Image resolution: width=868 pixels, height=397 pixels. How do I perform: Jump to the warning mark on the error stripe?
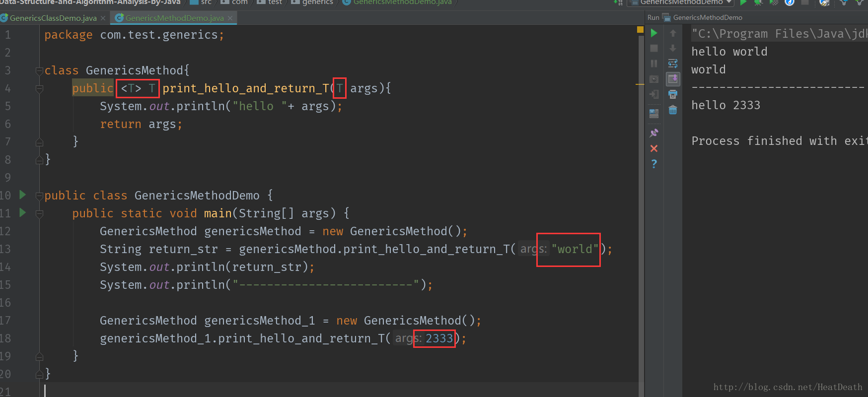click(640, 85)
